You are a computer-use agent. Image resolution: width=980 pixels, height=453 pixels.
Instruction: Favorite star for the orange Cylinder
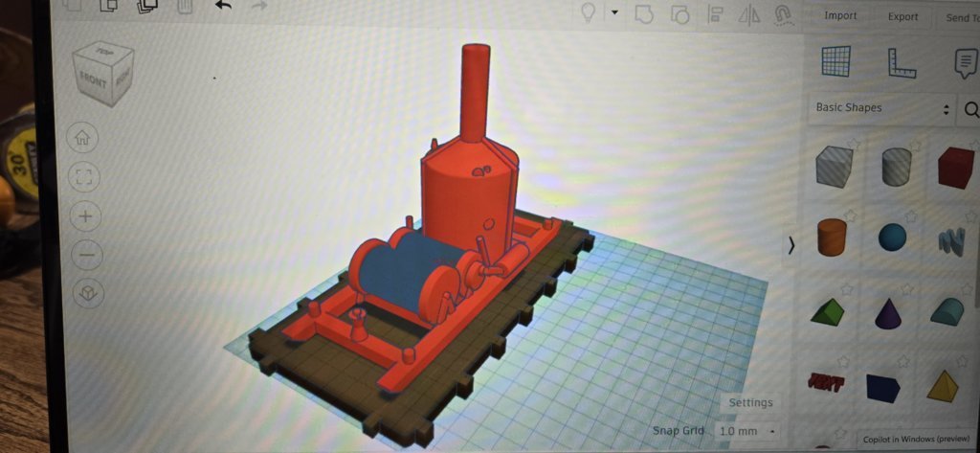point(850,215)
